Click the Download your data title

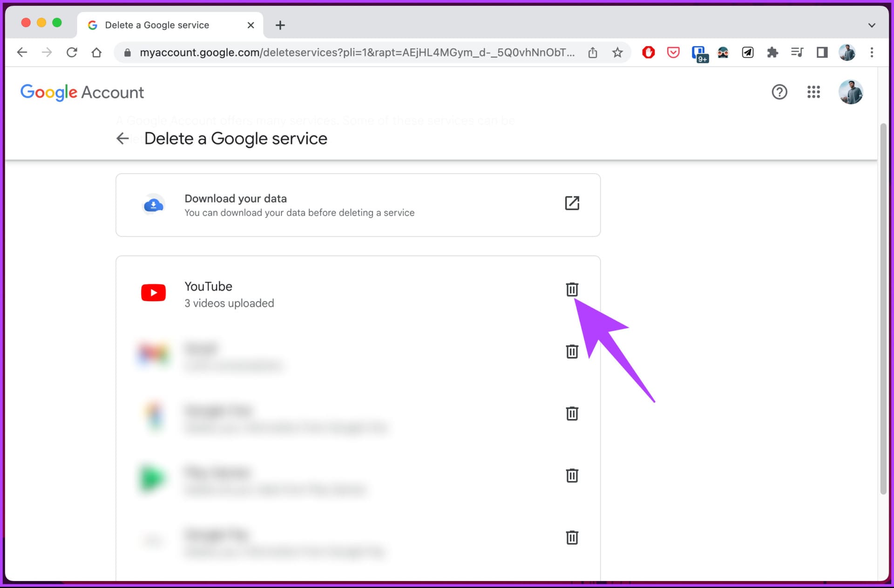click(x=236, y=199)
